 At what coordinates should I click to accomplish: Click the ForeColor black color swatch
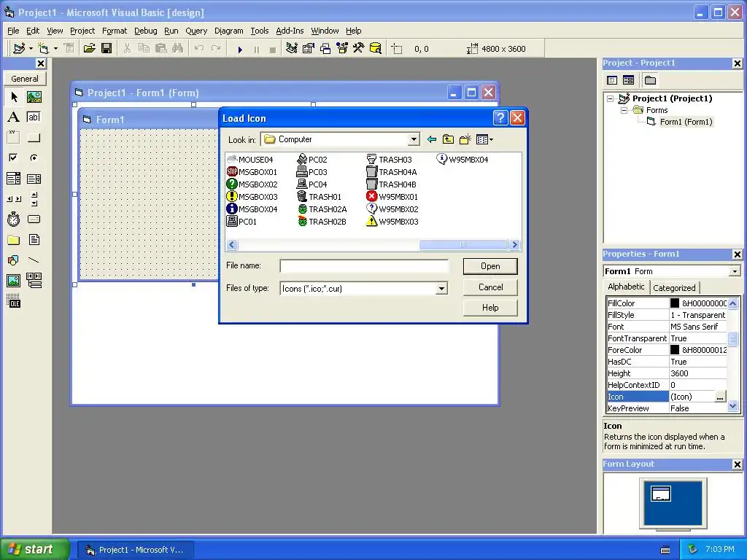pos(675,349)
